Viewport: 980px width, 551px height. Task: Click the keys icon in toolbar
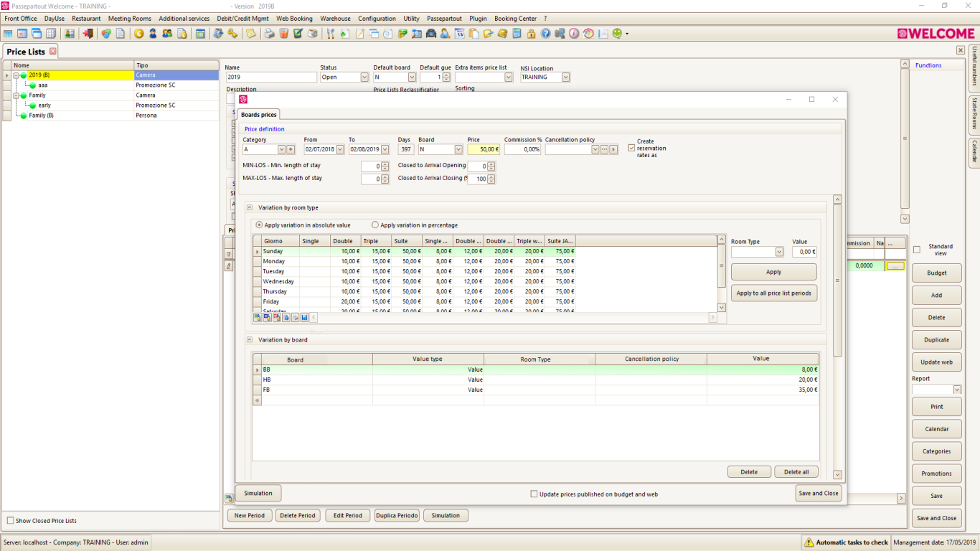pos(232,34)
